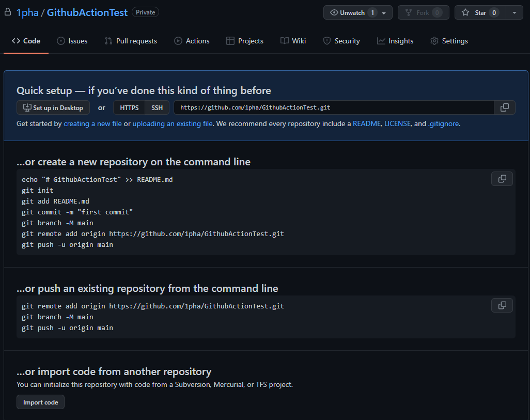The image size is (530, 420).
Task: Click the repository URL text field
Action: [x=334, y=107]
